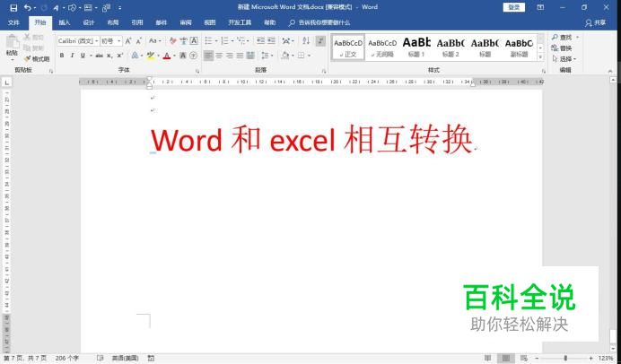
Task: Click the Paste (粘贴) clipboard icon
Action: 13,43
